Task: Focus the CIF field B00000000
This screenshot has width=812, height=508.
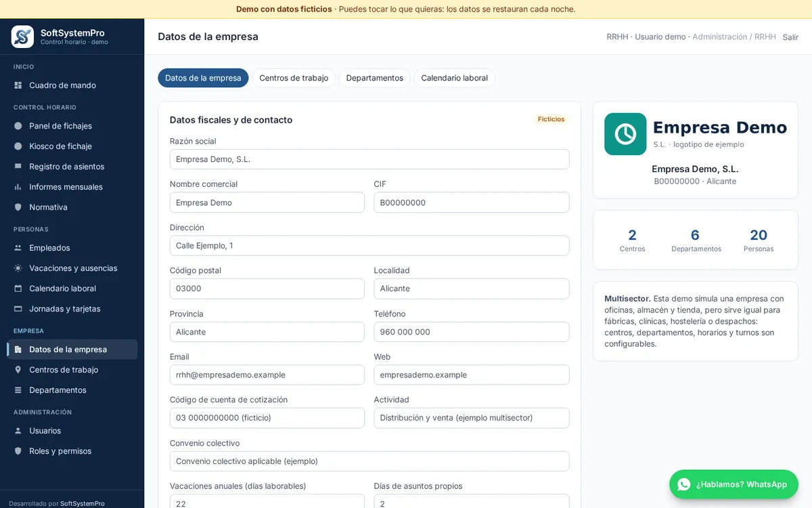Action: 472,203
